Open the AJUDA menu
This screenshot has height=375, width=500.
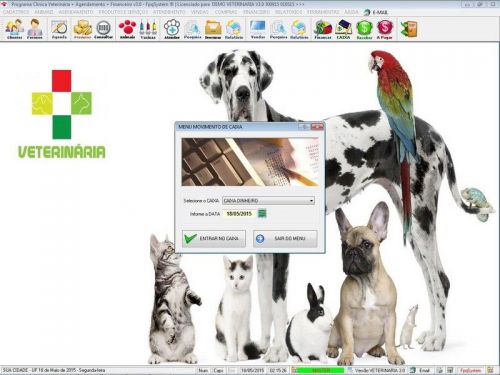tap(351, 12)
